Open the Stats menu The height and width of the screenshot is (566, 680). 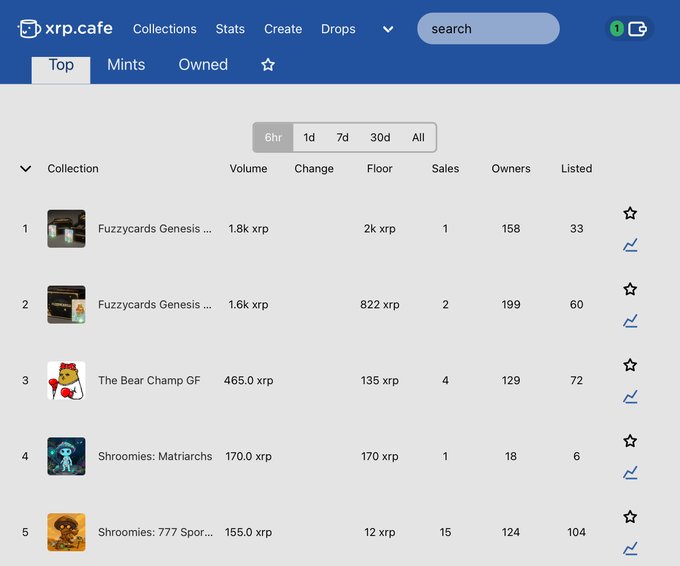tap(230, 29)
